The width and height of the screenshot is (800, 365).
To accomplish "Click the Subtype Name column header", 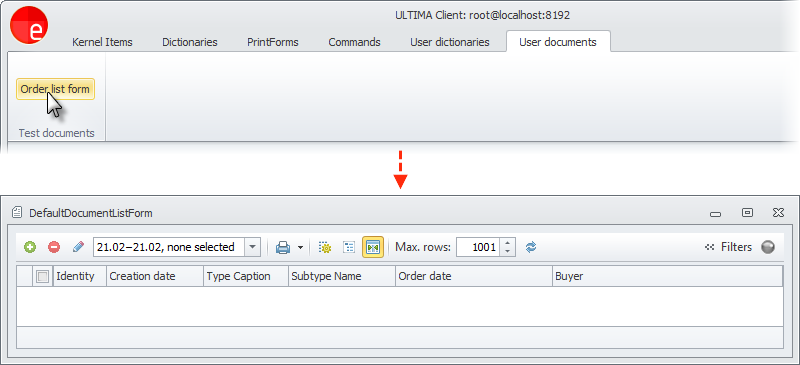I will coord(342,276).
